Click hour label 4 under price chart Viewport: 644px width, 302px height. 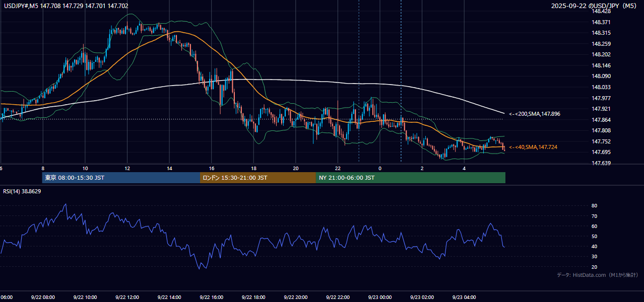(x=464, y=168)
